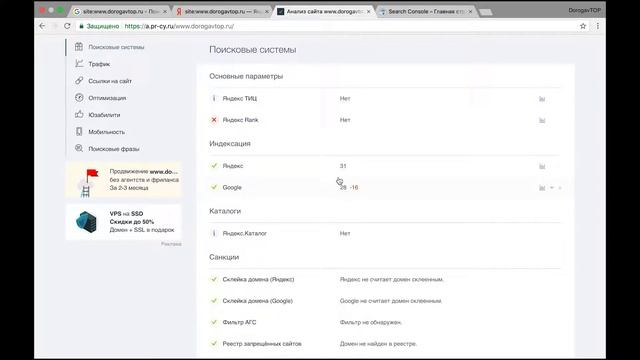This screenshot has height=360, width=640.
Task: Click the Google indexation row label
Action: [232, 187]
